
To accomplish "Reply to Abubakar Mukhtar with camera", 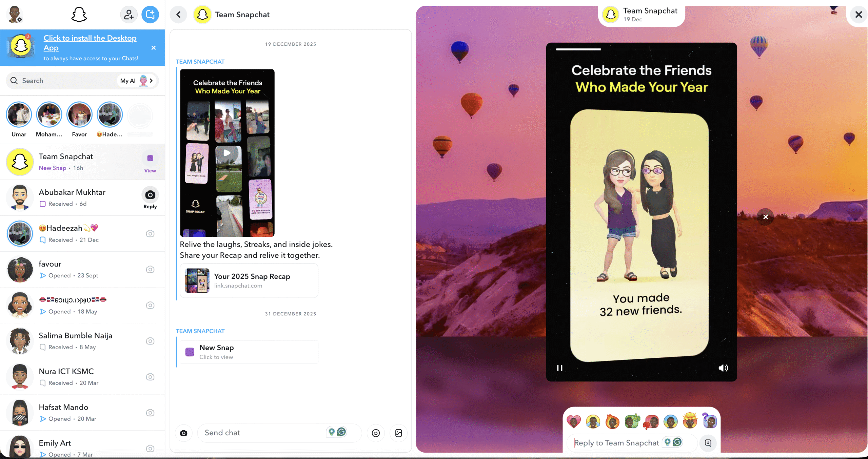I will click(150, 198).
